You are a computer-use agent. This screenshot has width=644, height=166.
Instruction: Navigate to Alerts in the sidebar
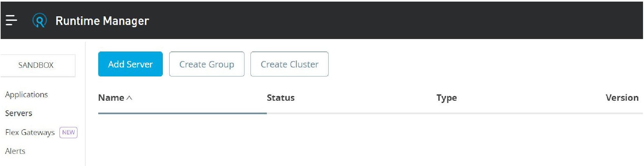pyautogui.click(x=15, y=151)
